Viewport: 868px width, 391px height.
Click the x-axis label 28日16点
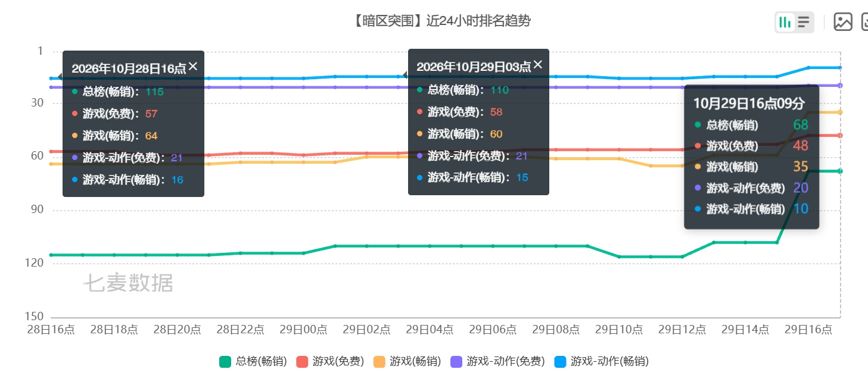point(51,330)
